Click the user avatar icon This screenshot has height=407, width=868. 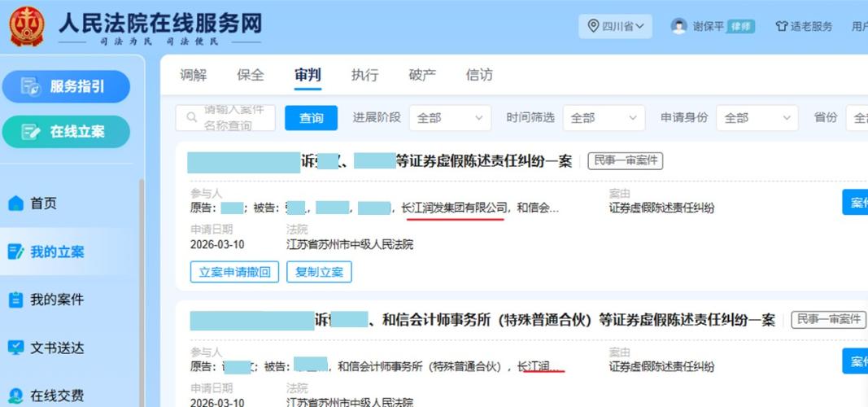(x=678, y=26)
